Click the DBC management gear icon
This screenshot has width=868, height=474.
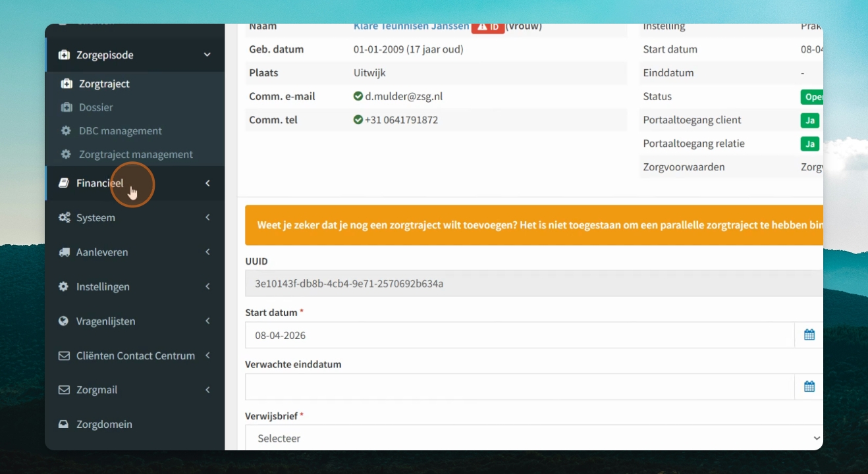(66, 130)
